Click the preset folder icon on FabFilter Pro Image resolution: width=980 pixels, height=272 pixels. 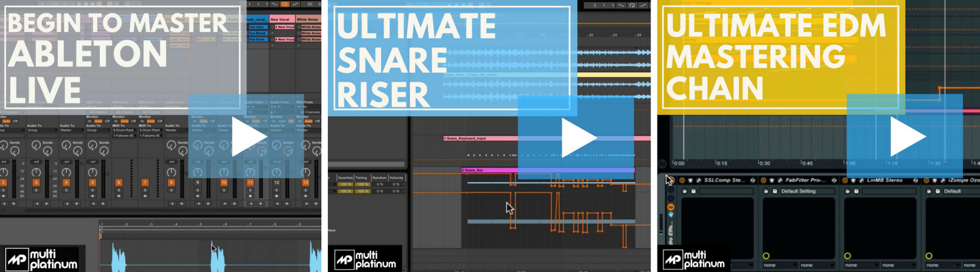(x=766, y=191)
